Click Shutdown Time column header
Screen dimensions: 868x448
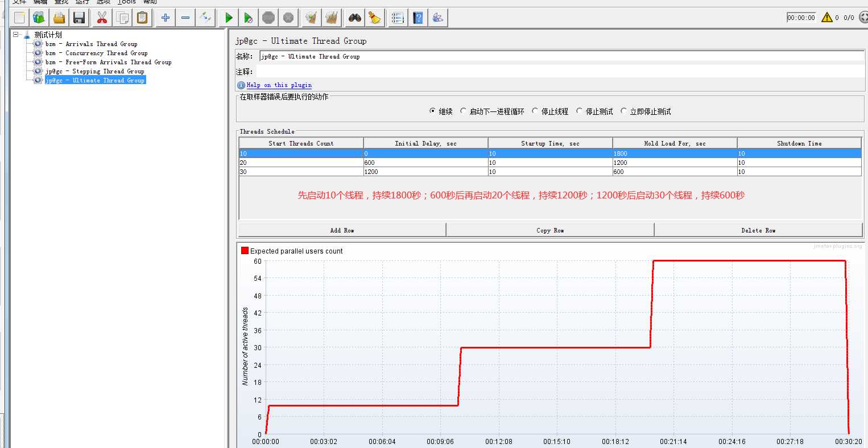[x=799, y=143]
